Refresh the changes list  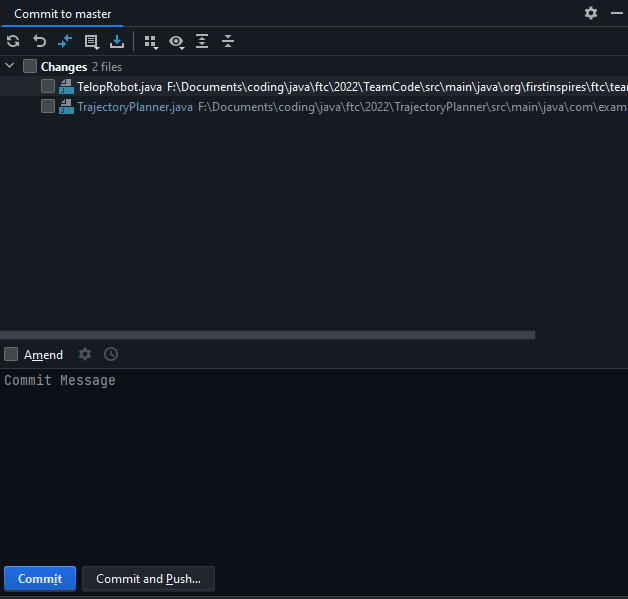click(13, 41)
